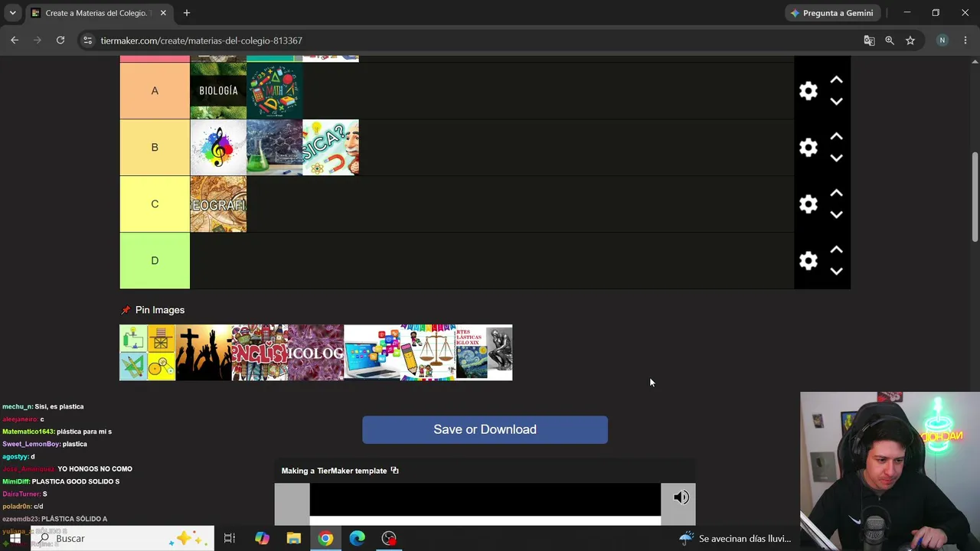This screenshot has height=551, width=980.
Task: Click the orange tier A label
Action: pyautogui.click(x=155, y=91)
